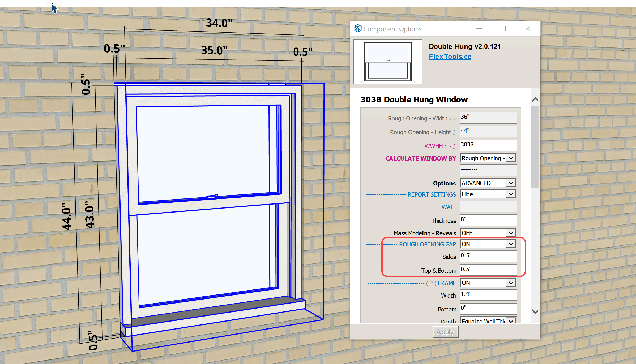
Task: Click the hand icon beside the FRAME label
Action: pos(432,283)
